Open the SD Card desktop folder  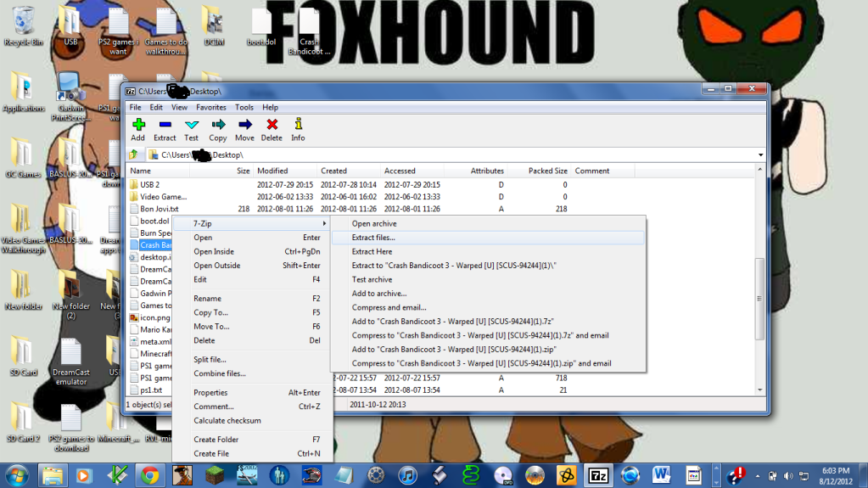[x=23, y=356]
